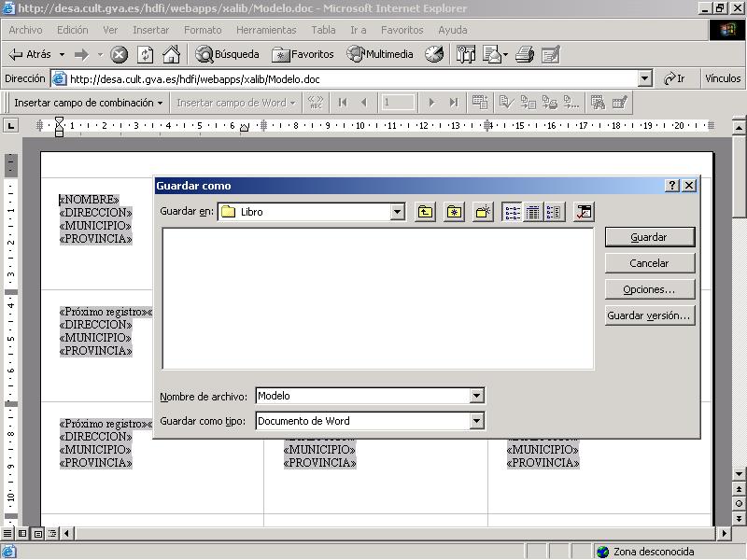Create a new folder in the dialog

pos(483,212)
